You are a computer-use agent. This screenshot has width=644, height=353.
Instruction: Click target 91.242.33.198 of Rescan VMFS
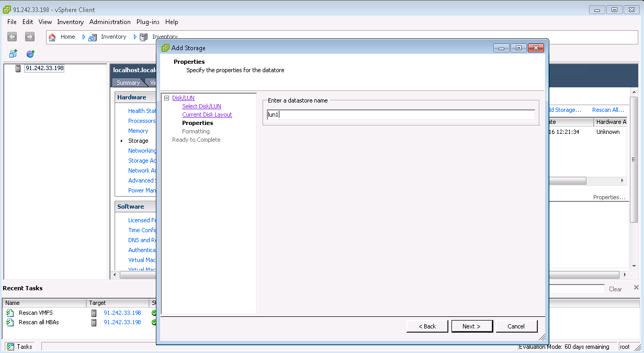pos(122,313)
